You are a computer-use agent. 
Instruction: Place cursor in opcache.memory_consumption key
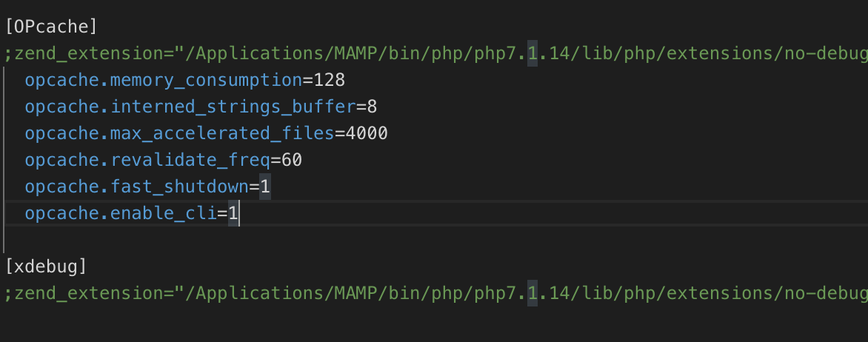[x=163, y=81]
